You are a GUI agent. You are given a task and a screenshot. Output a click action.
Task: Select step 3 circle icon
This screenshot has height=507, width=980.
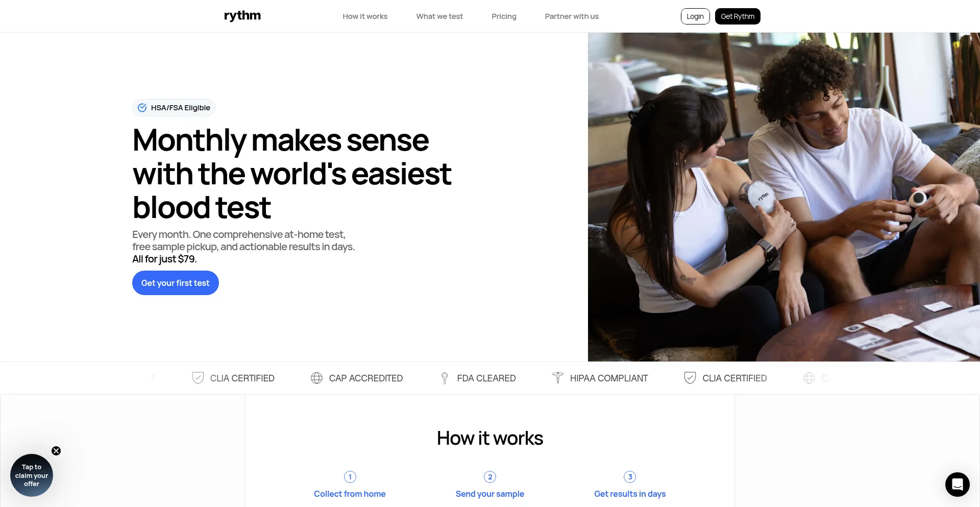point(630,477)
